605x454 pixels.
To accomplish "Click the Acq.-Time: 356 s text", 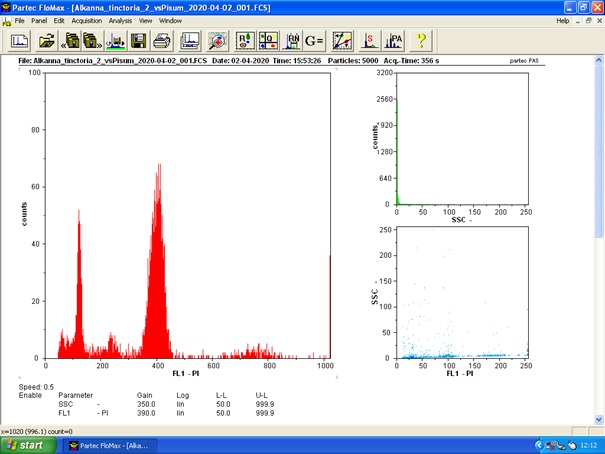I will [411, 61].
